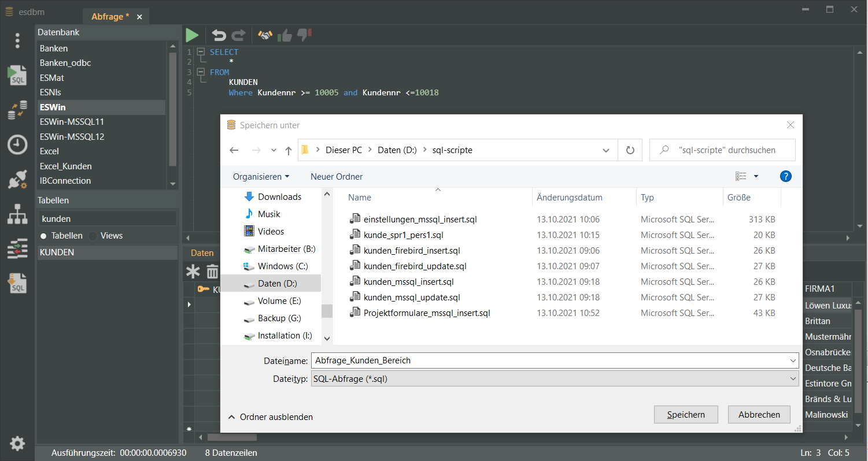Click Daten (D:) in the address breadcrumb
The image size is (868, 461).
click(397, 150)
